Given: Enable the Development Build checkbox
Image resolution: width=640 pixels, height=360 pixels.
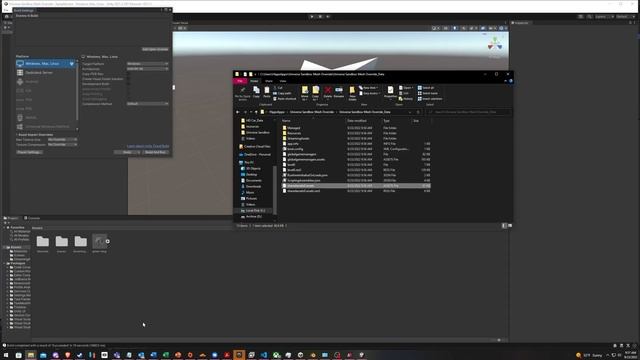Looking at the screenshot, I should [x=129, y=84].
